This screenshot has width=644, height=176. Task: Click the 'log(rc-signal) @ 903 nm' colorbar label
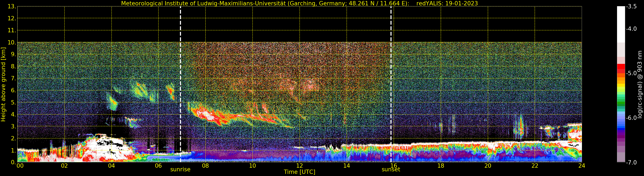coord(640,84)
